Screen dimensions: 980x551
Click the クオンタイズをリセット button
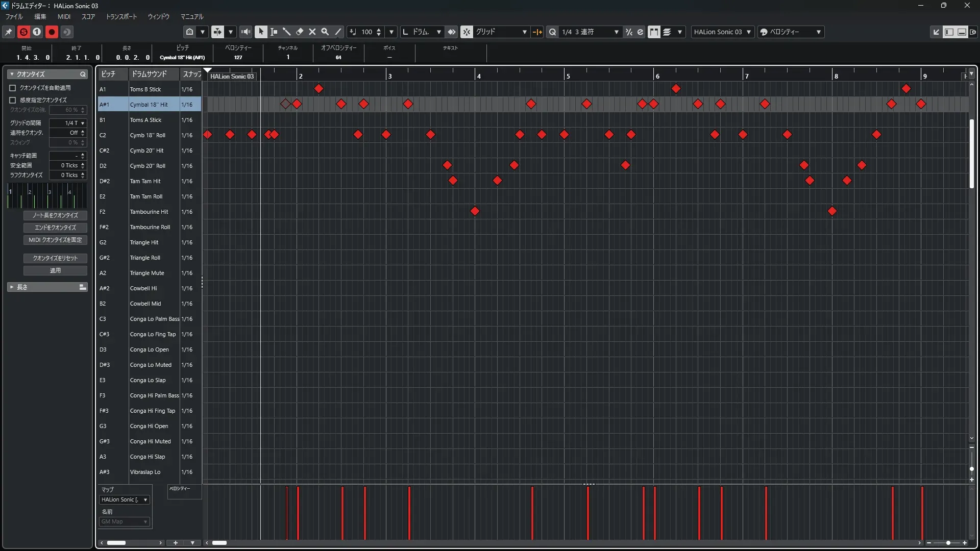[55, 258]
